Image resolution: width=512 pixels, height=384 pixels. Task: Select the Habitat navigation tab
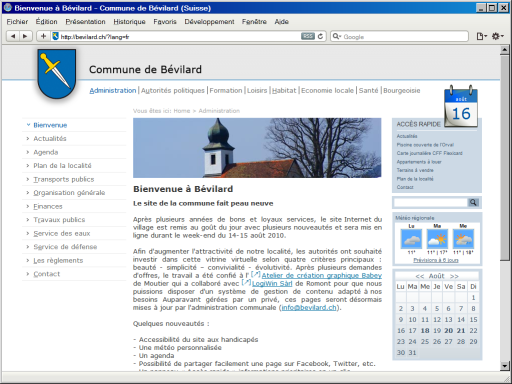[284, 91]
